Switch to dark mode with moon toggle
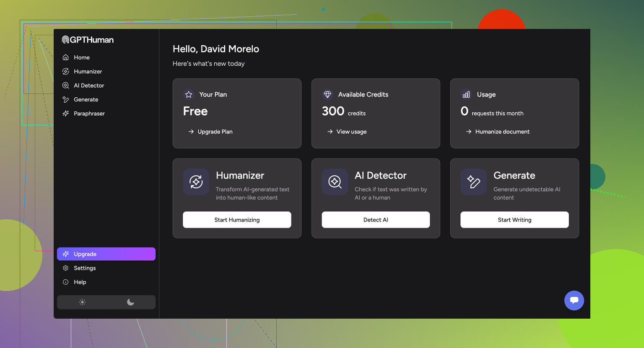The image size is (644, 348). (130, 302)
